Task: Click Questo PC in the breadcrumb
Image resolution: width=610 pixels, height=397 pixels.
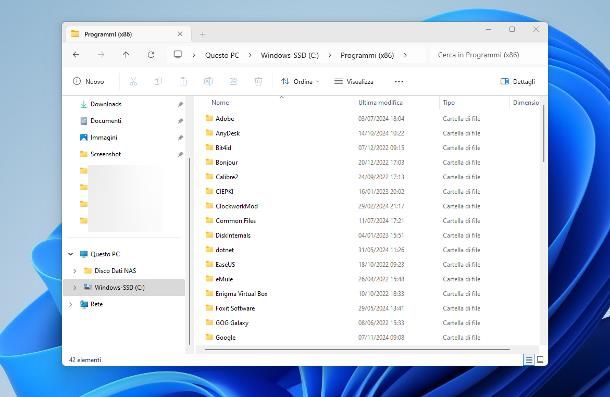Action: click(x=222, y=55)
